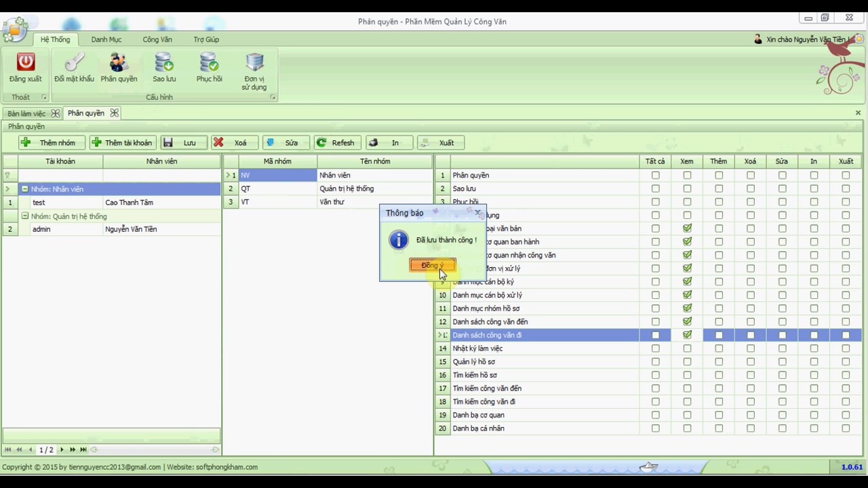Collapse the Nhóm: Nhân viên group
Viewport: 868px width, 488px height.
(x=25, y=189)
